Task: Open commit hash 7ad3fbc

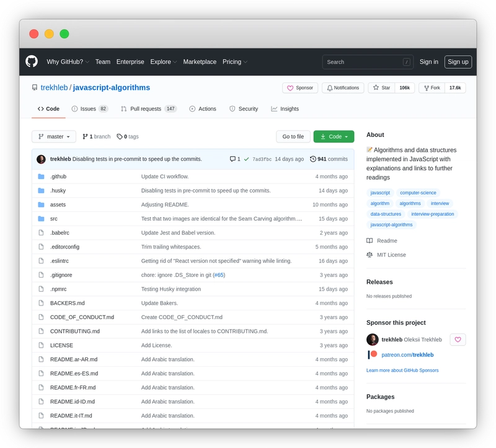Action: [262, 159]
